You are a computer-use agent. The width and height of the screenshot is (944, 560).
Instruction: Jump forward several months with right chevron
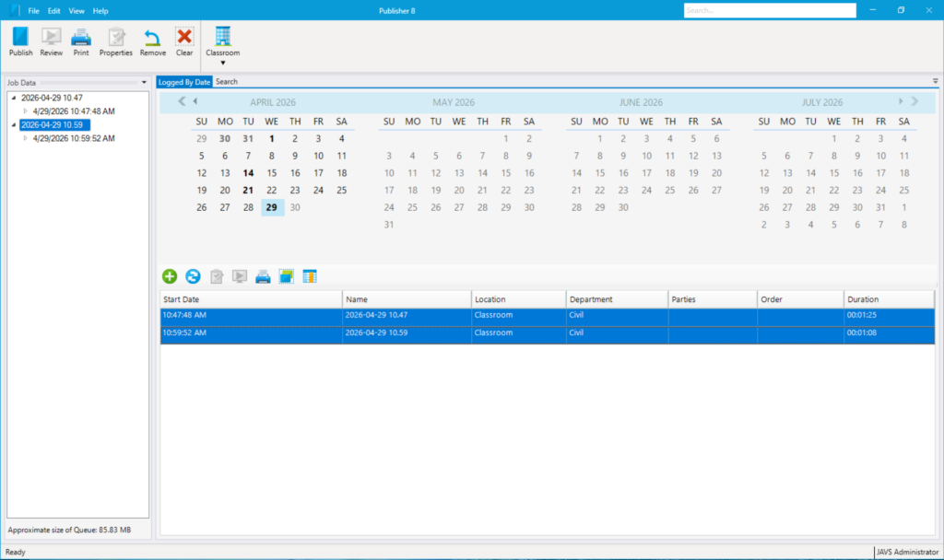[914, 101]
